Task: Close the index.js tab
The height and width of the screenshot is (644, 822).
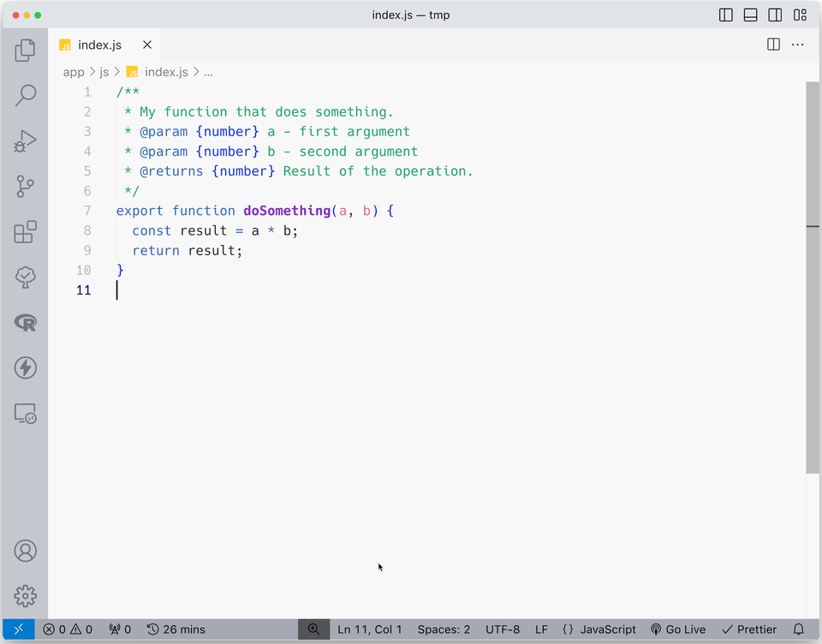Action: click(147, 45)
